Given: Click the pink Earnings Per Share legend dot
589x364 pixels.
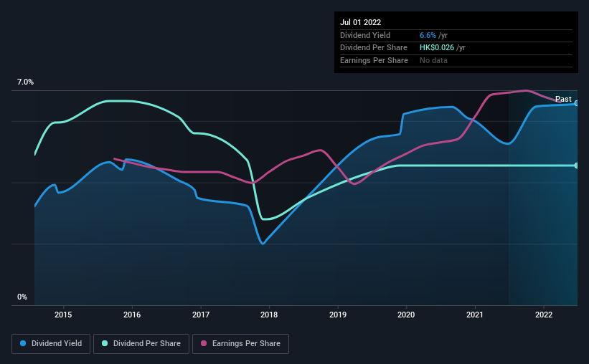Looking at the screenshot, I should (x=204, y=343).
